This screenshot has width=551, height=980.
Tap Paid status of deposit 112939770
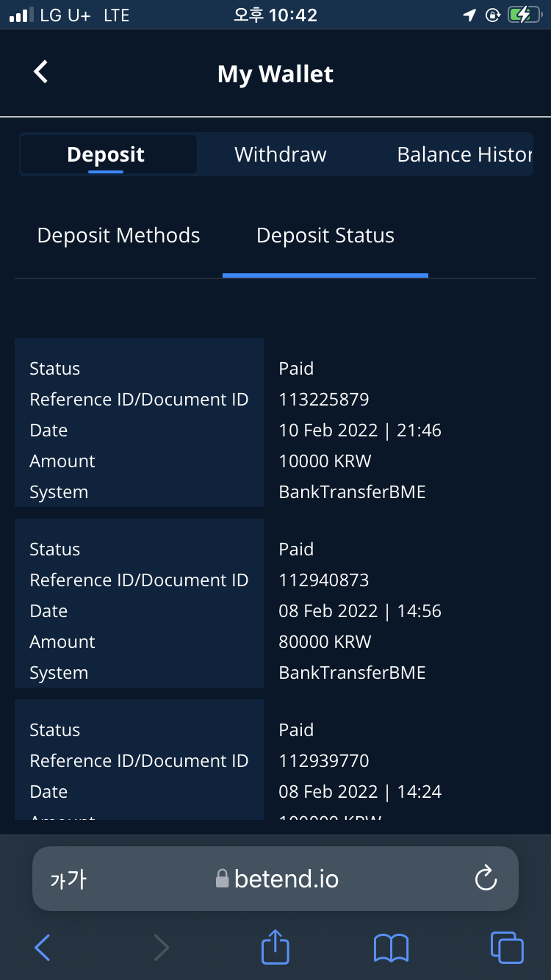tap(296, 730)
